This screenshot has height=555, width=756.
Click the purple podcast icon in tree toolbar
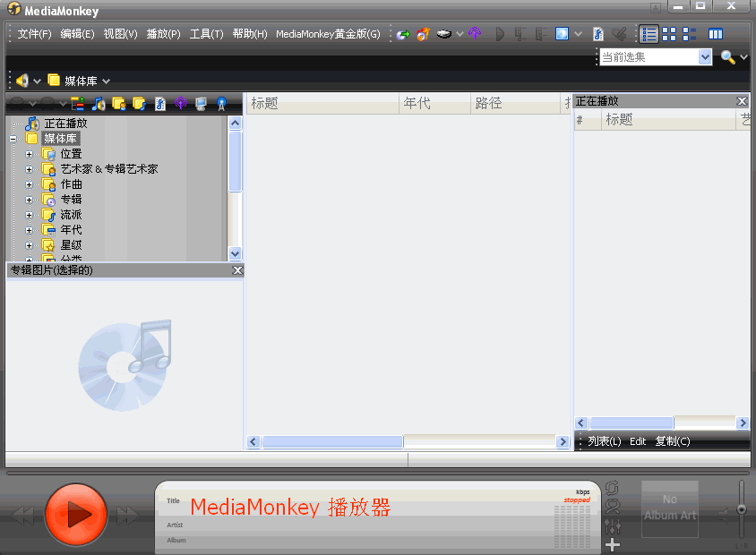pyautogui.click(x=181, y=103)
